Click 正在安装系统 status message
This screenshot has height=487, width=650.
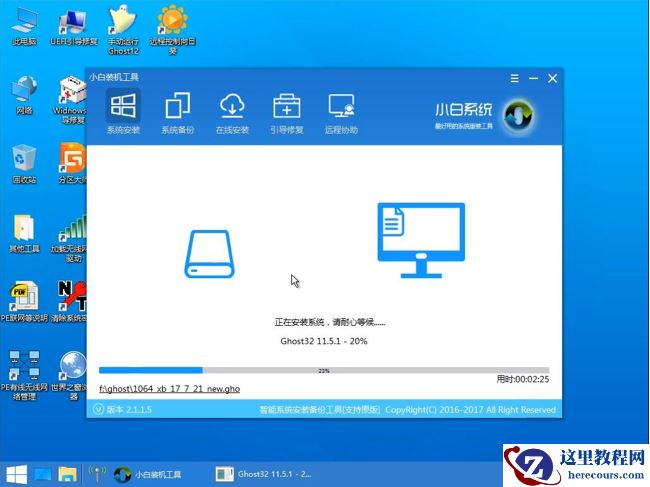[330, 322]
